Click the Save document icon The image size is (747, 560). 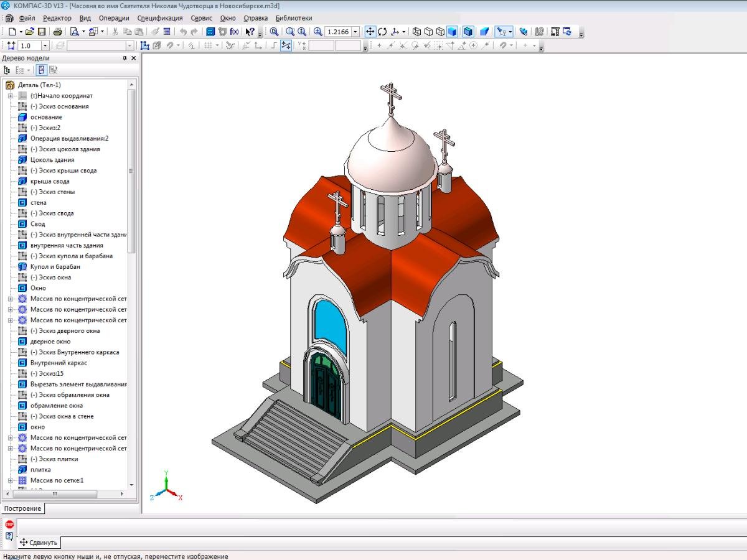tap(42, 32)
